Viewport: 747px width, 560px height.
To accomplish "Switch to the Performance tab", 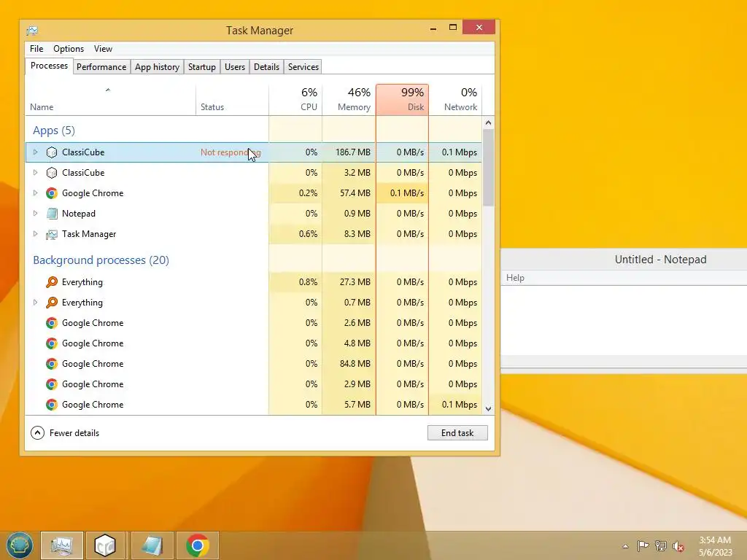I will pos(101,67).
